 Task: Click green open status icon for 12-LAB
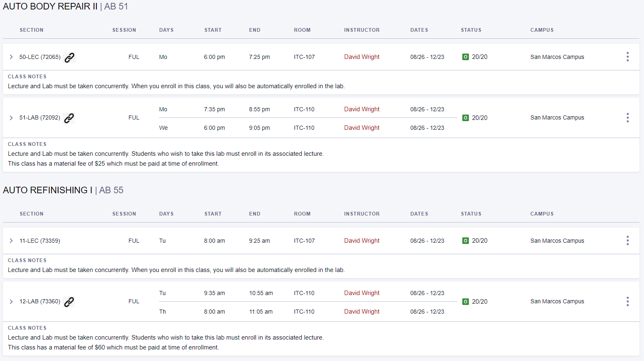(465, 302)
